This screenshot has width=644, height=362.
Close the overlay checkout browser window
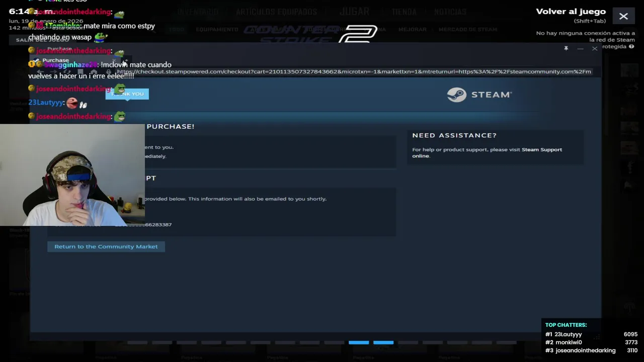coord(595,48)
